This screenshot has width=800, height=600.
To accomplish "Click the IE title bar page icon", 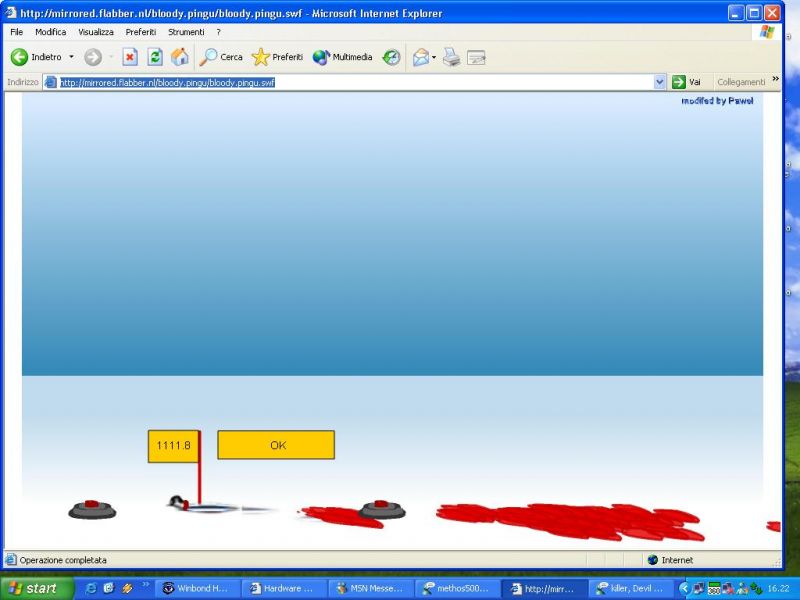I will coord(11,12).
